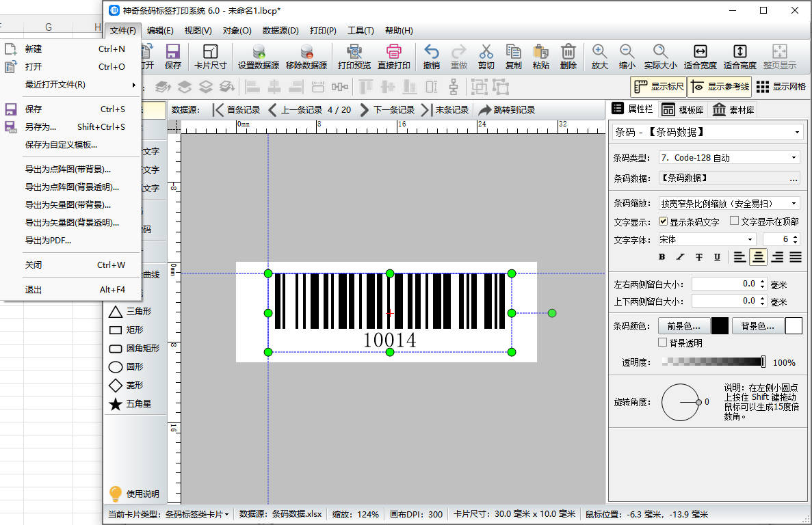Click the Bold text format icon
Viewport: 812px width, 525px height.
(x=662, y=257)
